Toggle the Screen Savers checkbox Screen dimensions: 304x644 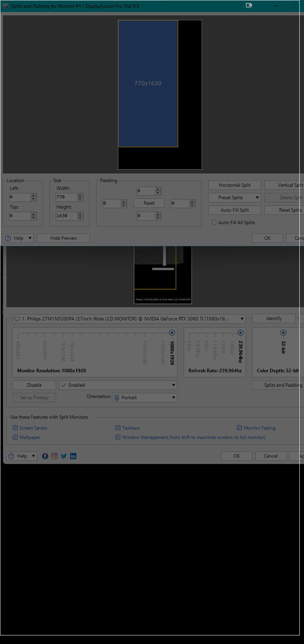click(15, 428)
